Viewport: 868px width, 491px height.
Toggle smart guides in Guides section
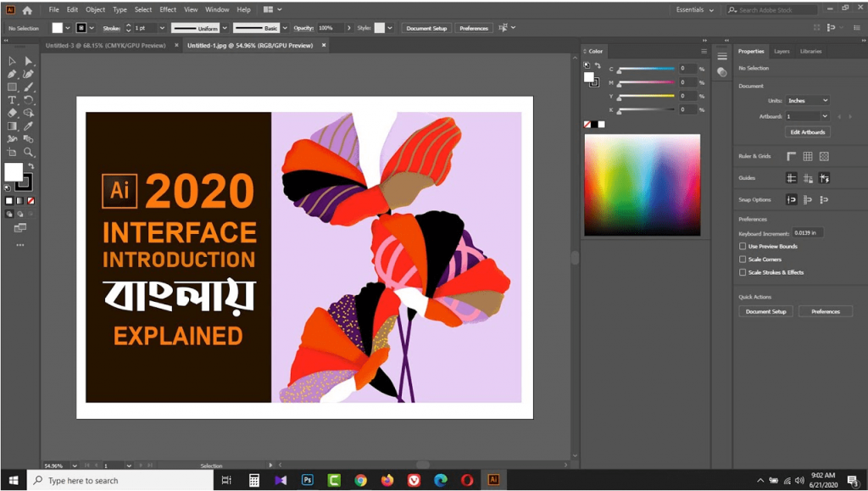coord(824,178)
